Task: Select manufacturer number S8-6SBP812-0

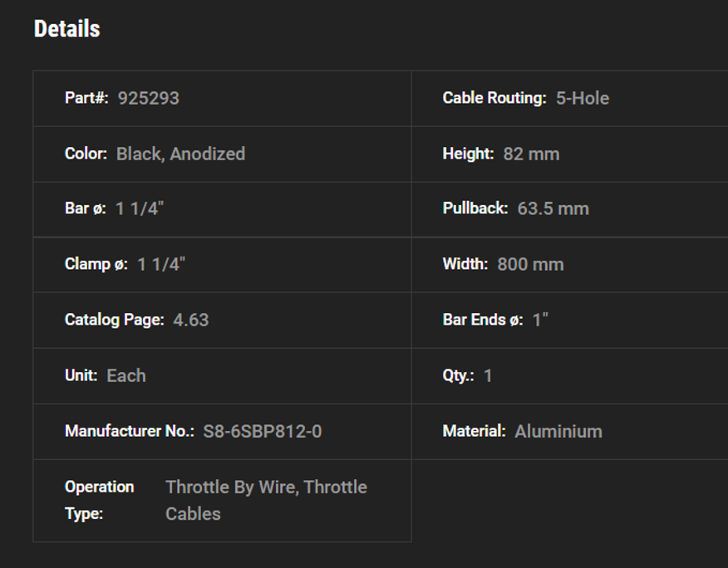Action: [x=262, y=431]
